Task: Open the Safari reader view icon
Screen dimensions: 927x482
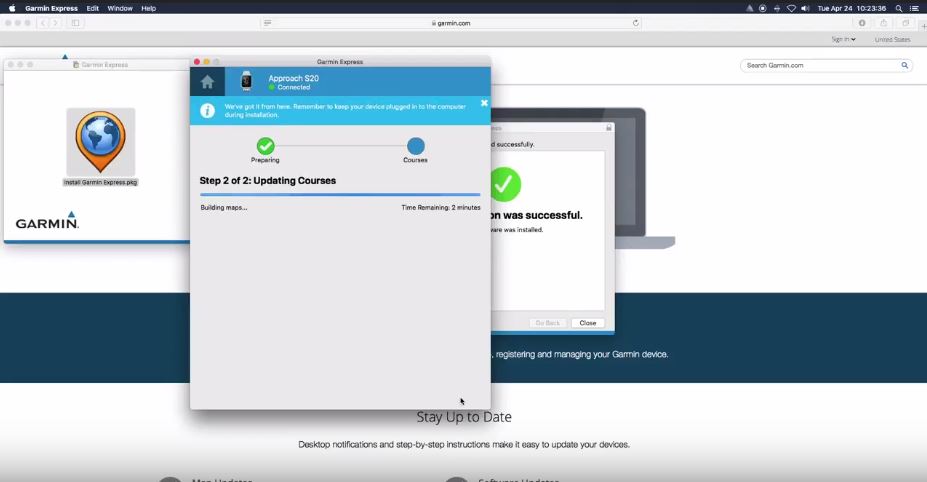Action: [x=267, y=23]
